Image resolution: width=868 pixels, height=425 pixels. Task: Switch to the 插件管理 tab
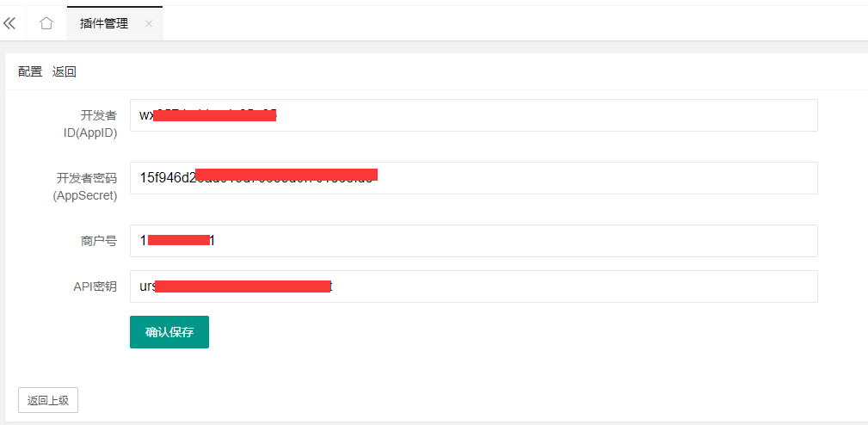tap(104, 23)
